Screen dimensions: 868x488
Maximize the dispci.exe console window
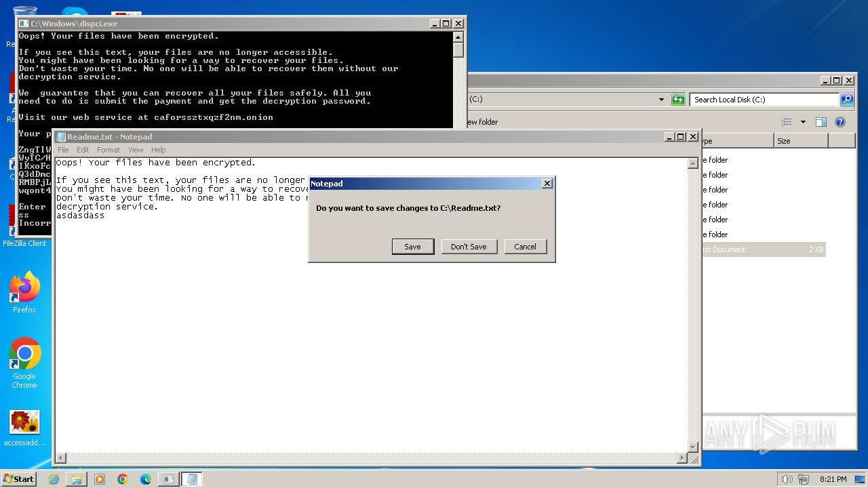pos(446,24)
